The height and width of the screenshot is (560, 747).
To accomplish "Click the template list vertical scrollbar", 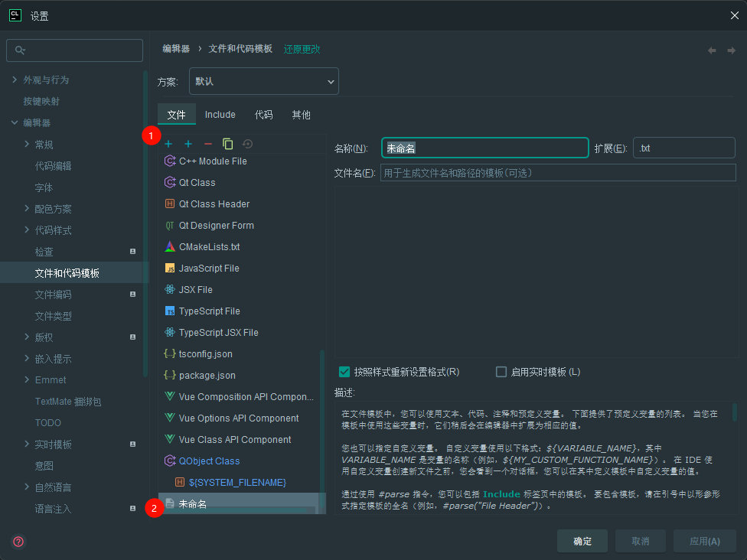I will [322, 428].
